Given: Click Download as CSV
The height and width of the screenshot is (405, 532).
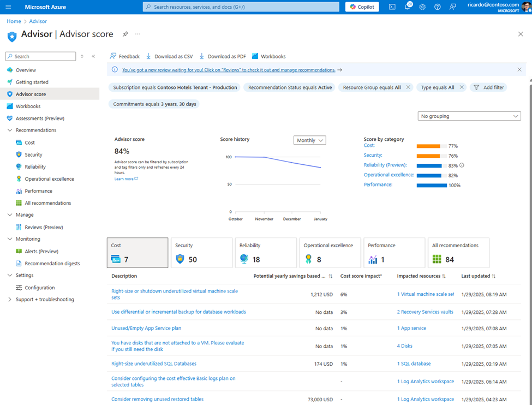Looking at the screenshot, I should (169, 56).
